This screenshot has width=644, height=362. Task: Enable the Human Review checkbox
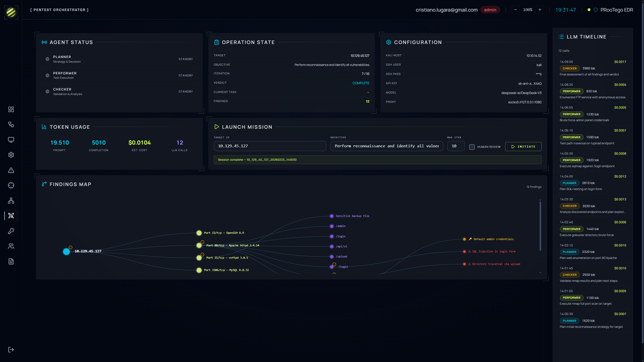tap(472, 147)
